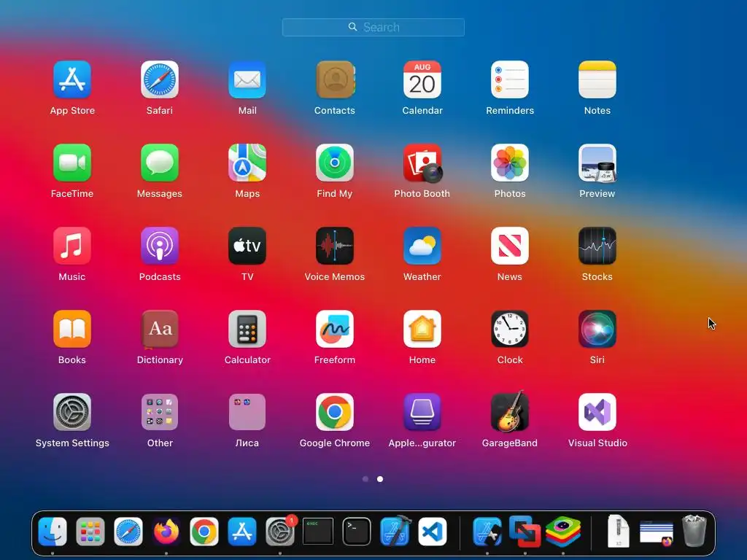Launch Photo Booth
This screenshot has height=560, width=747.
[x=422, y=163]
